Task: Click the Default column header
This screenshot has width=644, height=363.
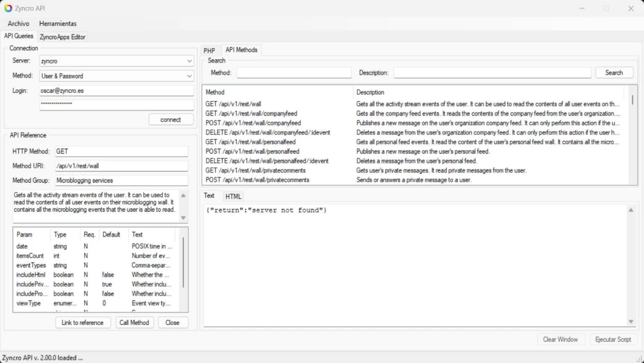Action: [x=114, y=235]
